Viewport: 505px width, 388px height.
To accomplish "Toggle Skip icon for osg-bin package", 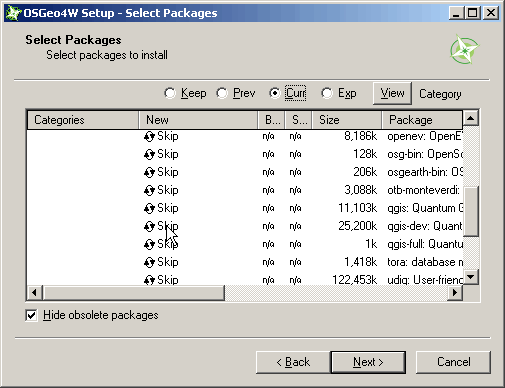I will pyautogui.click(x=149, y=154).
